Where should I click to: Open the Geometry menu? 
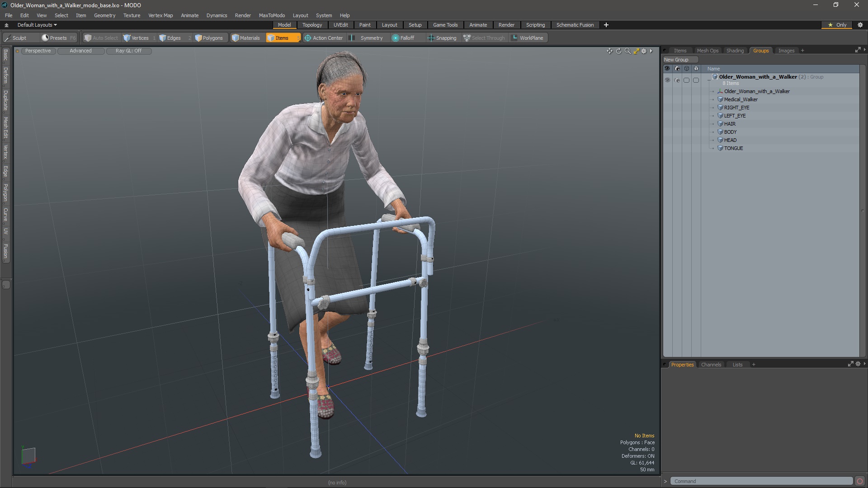(104, 15)
